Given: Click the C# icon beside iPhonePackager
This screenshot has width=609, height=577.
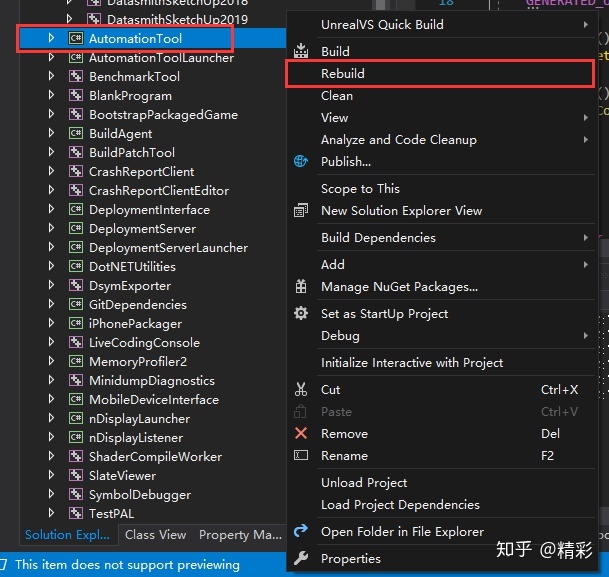Looking at the screenshot, I should coord(76,323).
